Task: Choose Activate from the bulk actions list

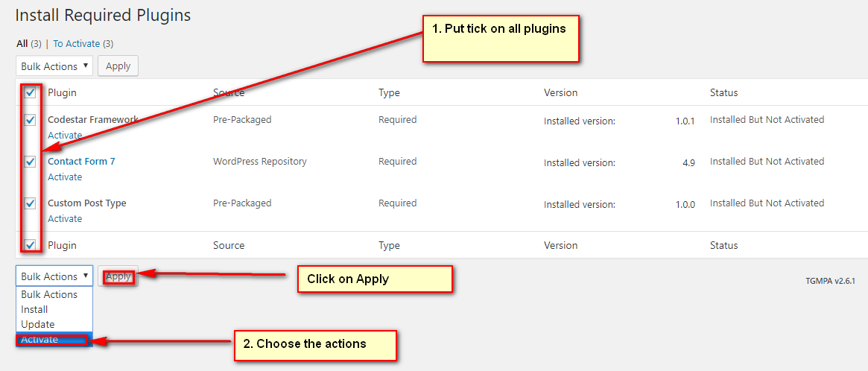Action: pos(54,340)
